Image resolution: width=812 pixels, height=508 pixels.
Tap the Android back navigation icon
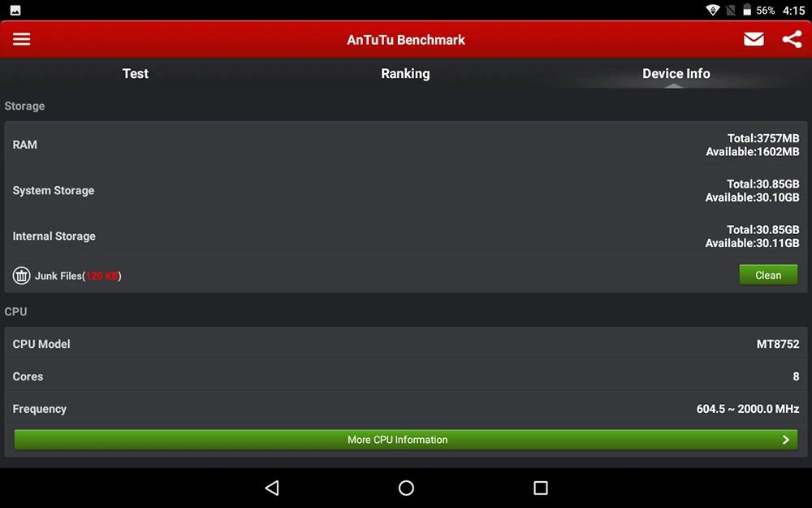(x=272, y=488)
